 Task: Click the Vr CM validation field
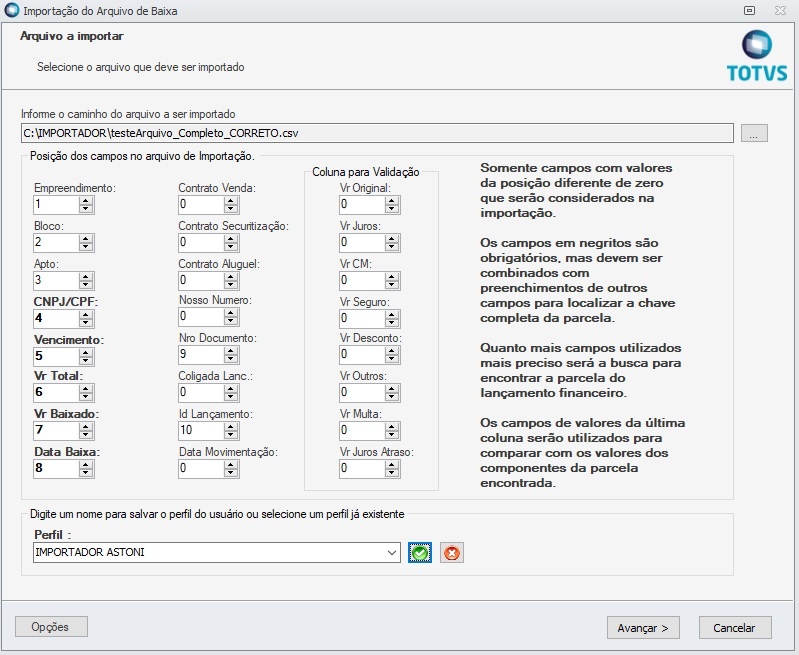362,280
